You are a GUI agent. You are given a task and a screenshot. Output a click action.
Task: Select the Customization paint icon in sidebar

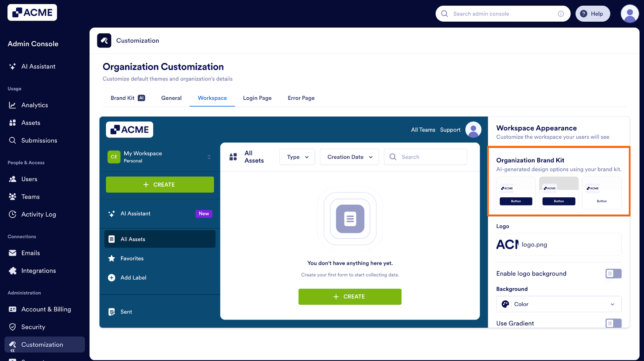pos(12,344)
